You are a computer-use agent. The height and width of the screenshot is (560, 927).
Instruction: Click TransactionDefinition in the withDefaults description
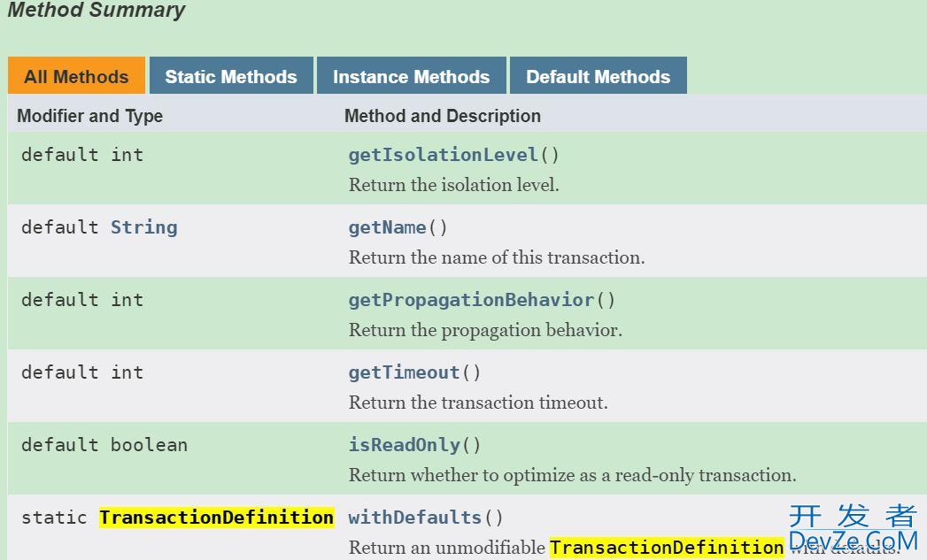pyautogui.click(x=667, y=548)
